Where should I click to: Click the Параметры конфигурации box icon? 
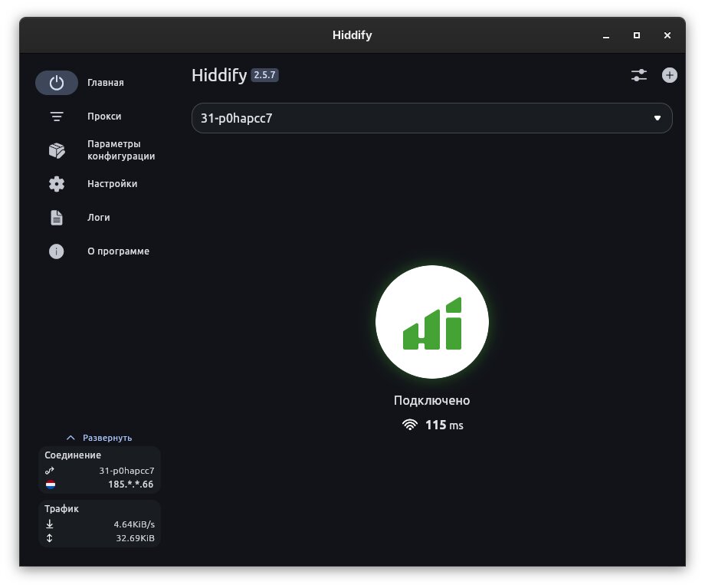(x=57, y=150)
